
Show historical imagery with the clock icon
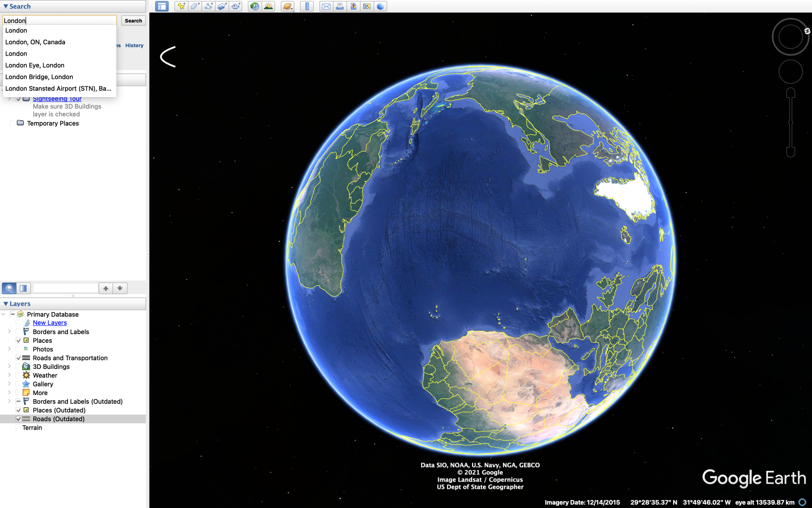coord(255,7)
